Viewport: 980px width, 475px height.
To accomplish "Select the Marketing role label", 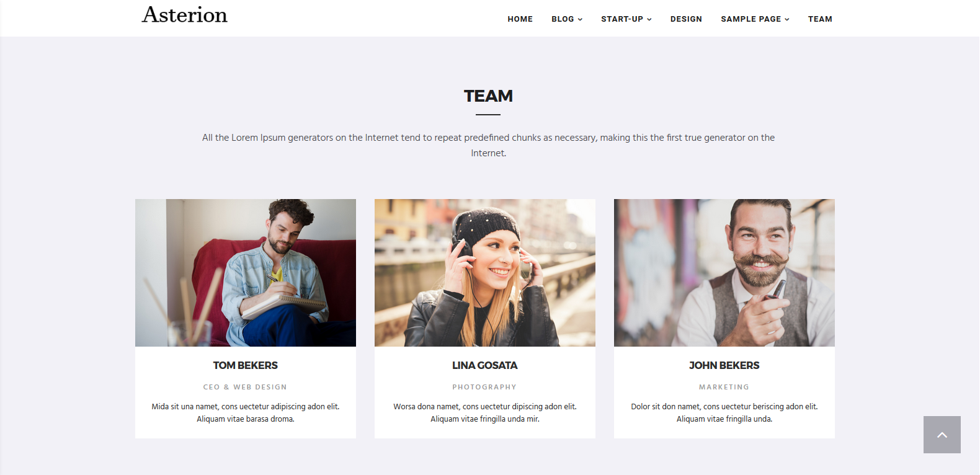I will coord(724,387).
